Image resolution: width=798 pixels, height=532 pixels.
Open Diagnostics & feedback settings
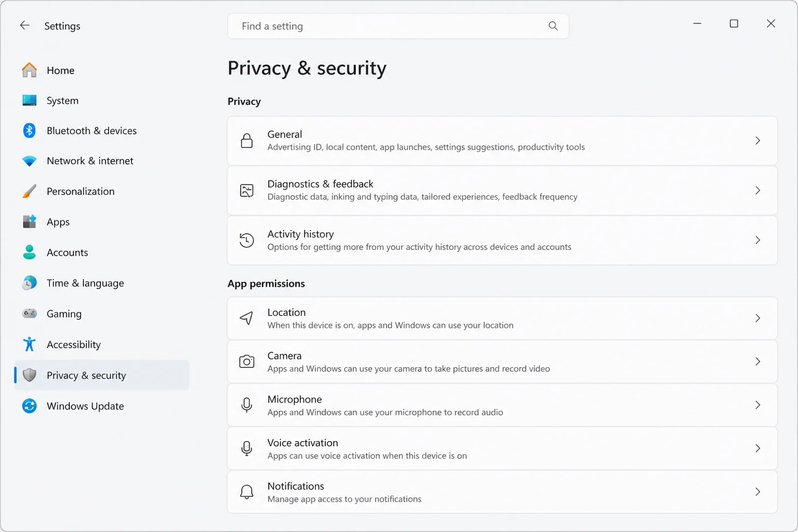(x=502, y=191)
